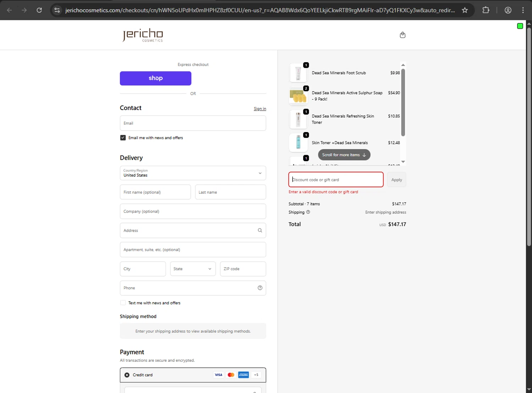Image resolution: width=532 pixels, height=393 pixels.
Task: Focus the Apartment, suite field
Action: coord(193,250)
